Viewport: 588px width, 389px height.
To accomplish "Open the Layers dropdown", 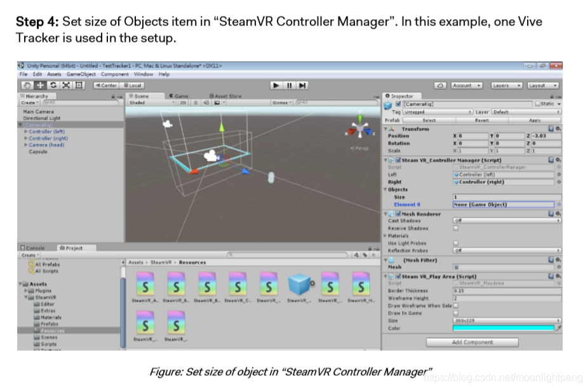I will (x=507, y=86).
